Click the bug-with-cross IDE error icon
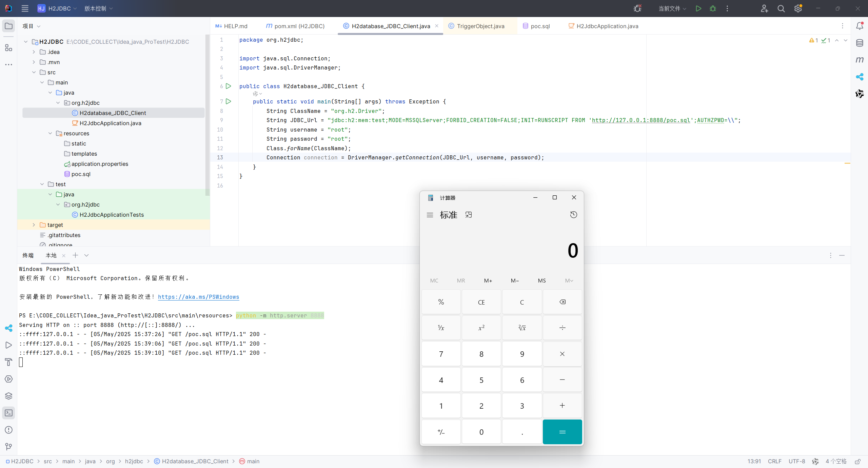This screenshot has height=468, width=868. [x=637, y=8]
